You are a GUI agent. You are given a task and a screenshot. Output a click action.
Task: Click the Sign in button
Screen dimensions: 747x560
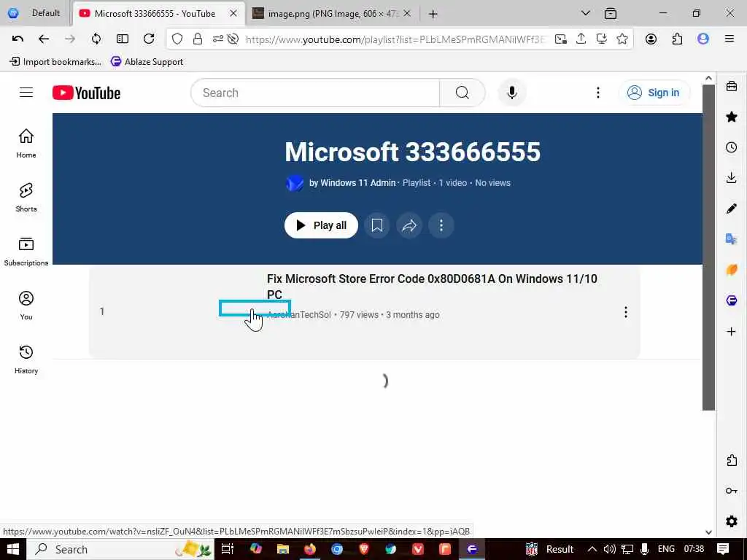[x=653, y=93]
